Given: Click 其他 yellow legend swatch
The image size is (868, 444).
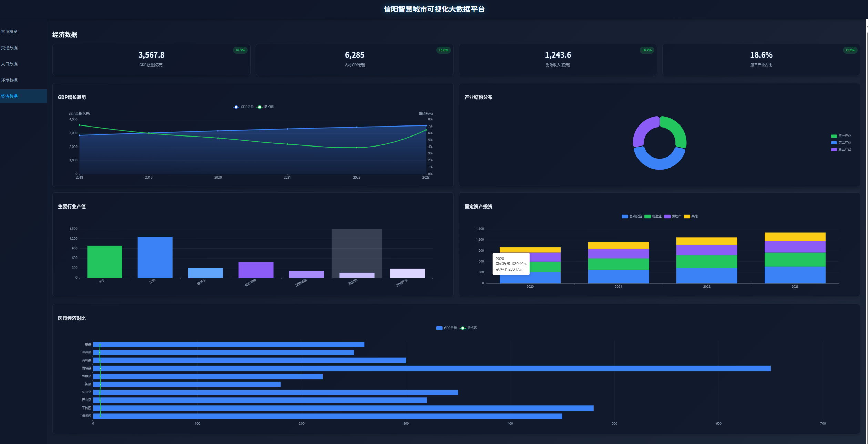Looking at the screenshot, I should 687,216.
